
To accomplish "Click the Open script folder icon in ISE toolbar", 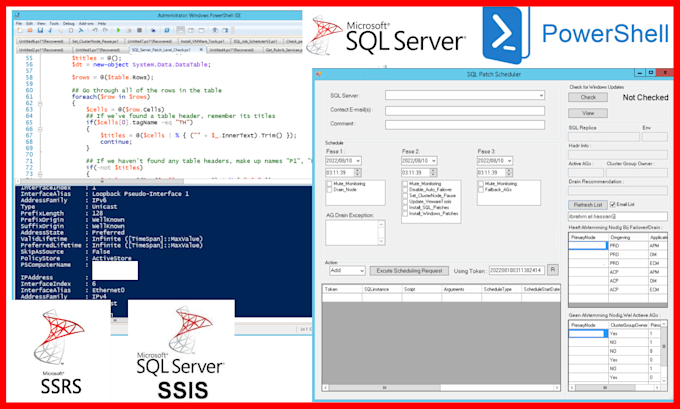I will [x=30, y=30].
